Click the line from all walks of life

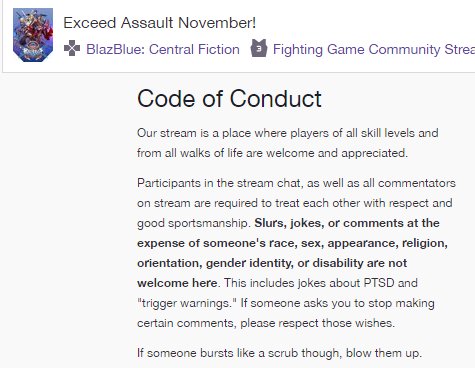pos(272,153)
